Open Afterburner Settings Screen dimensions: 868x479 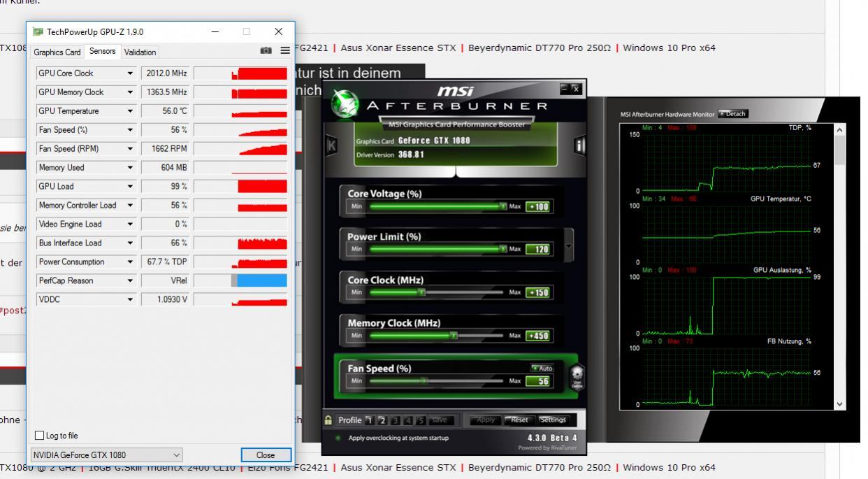coord(553,420)
